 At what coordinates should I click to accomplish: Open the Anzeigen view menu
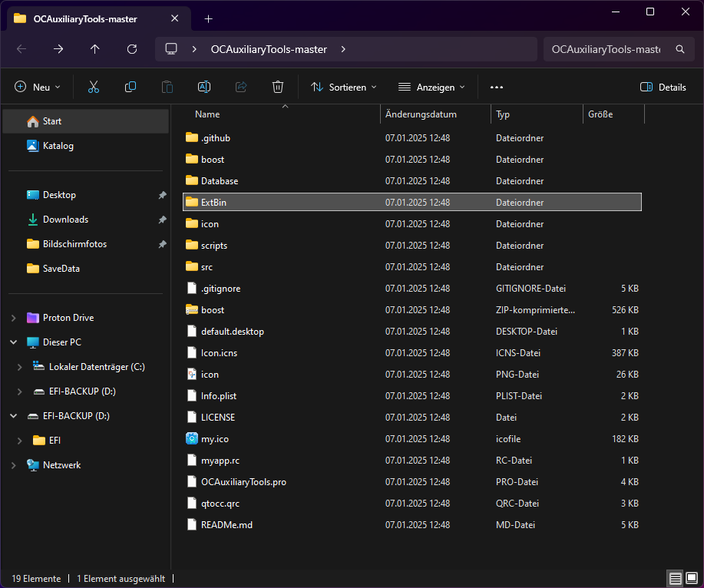coord(431,88)
